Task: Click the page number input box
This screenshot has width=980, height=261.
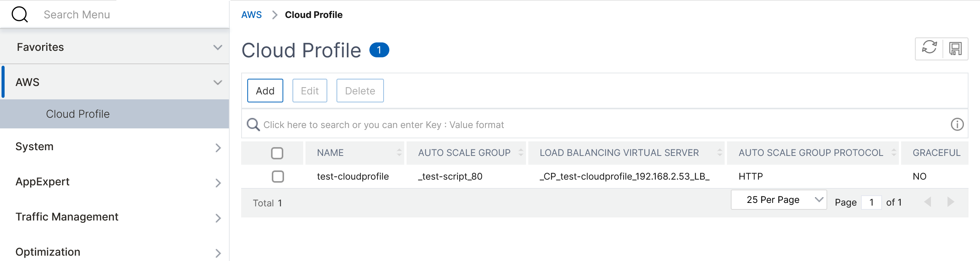Action: tap(871, 202)
